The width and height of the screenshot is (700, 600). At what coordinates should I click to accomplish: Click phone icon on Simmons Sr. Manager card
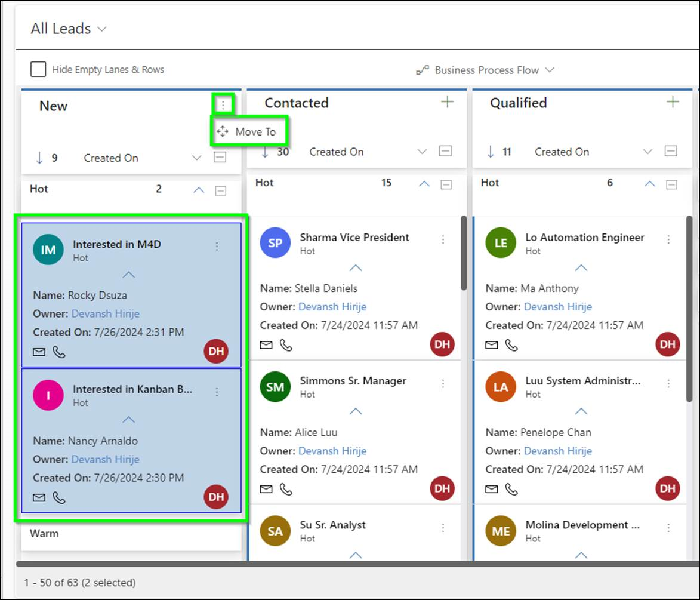286,489
